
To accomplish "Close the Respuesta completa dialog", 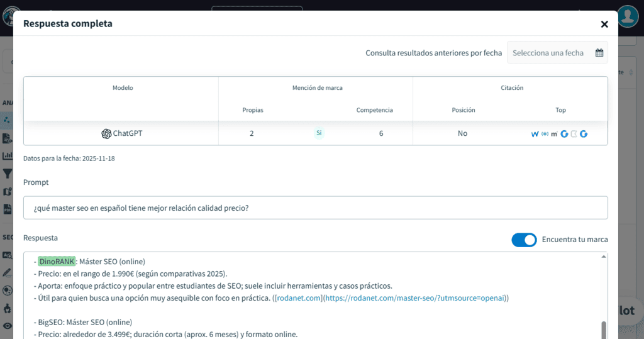I will (x=604, y=25).
